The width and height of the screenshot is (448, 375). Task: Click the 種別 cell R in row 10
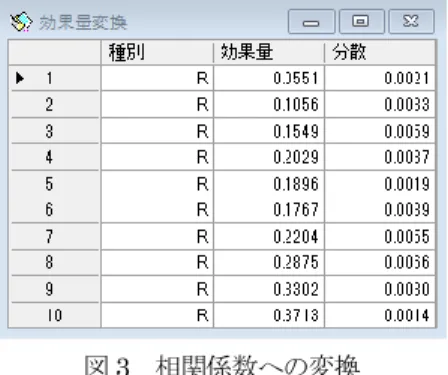[x=157, y=315]
